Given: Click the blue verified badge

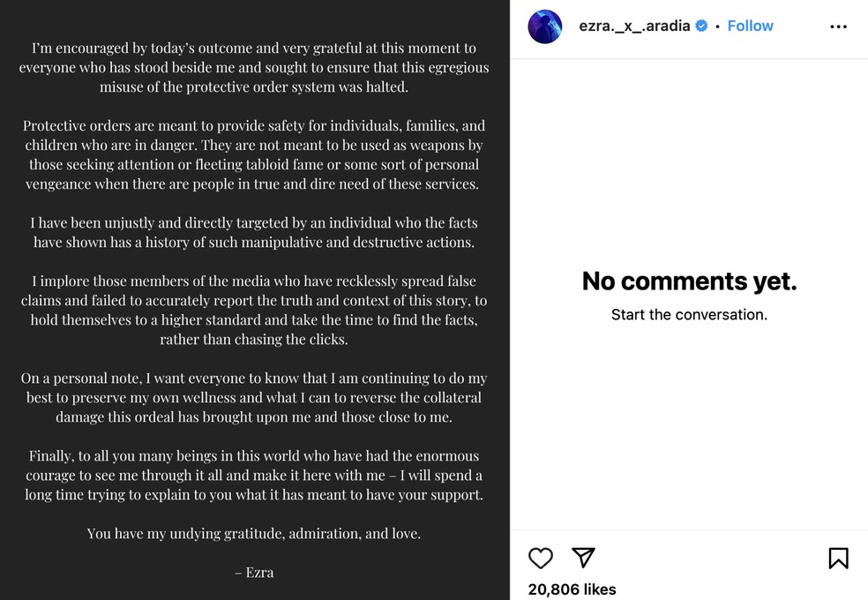Looking at the screenshot, I should click(x=702, y=26).
